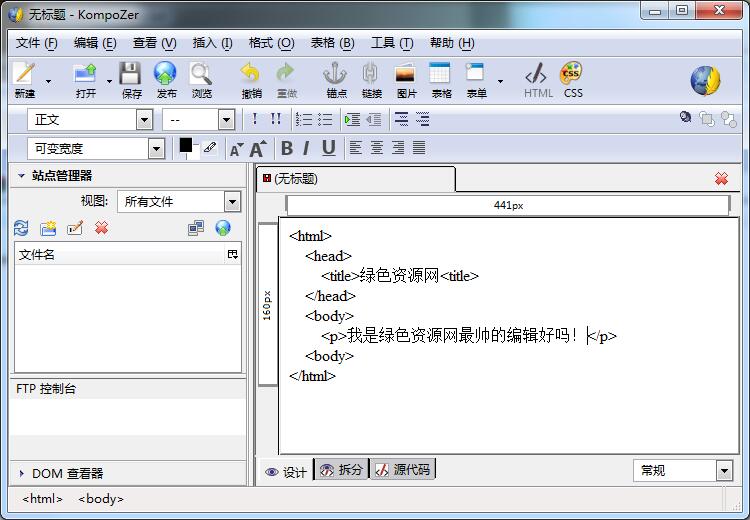Click the Publish globe icon
The height and width of the screenshot is (520, 750).
pos(165,74)
